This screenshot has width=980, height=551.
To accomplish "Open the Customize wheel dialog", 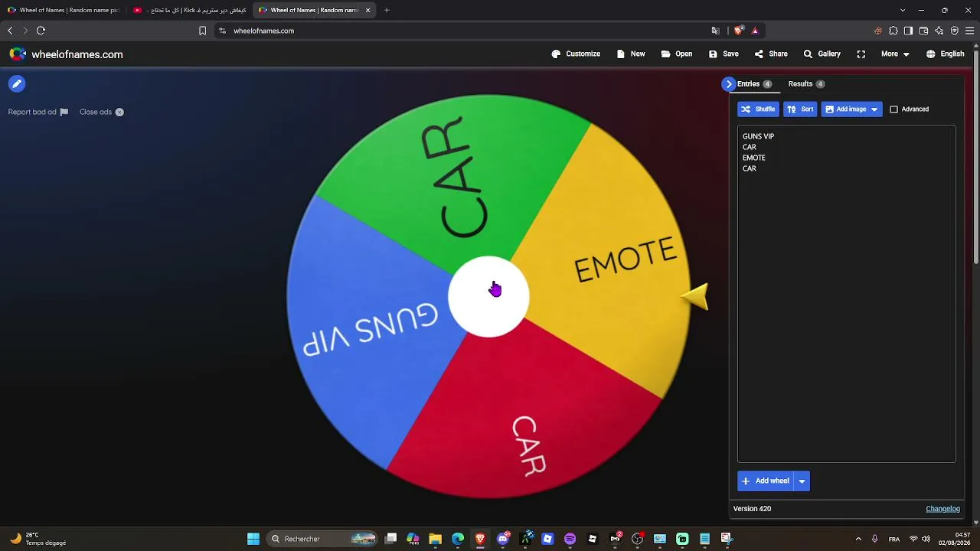I will (576, 54).
